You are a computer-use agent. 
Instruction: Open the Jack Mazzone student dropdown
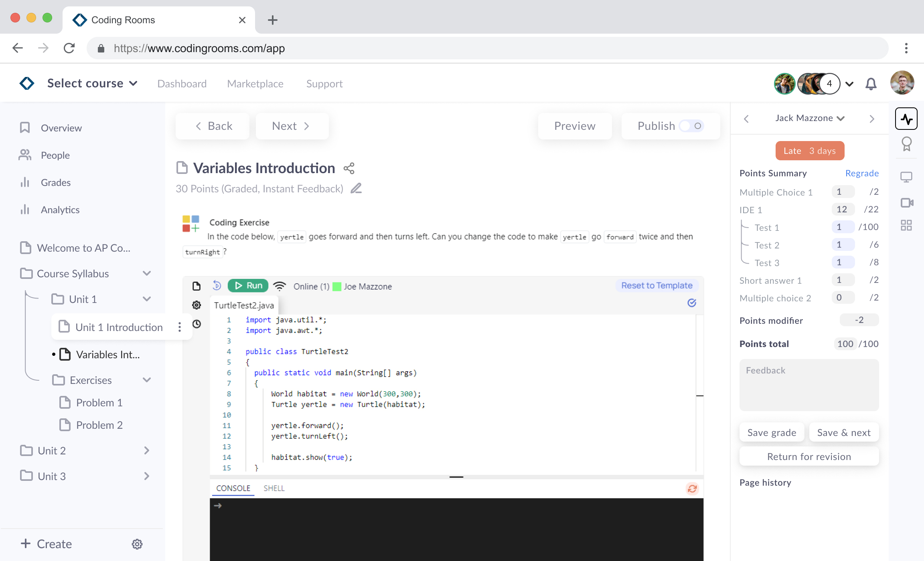tap(809, 118)
